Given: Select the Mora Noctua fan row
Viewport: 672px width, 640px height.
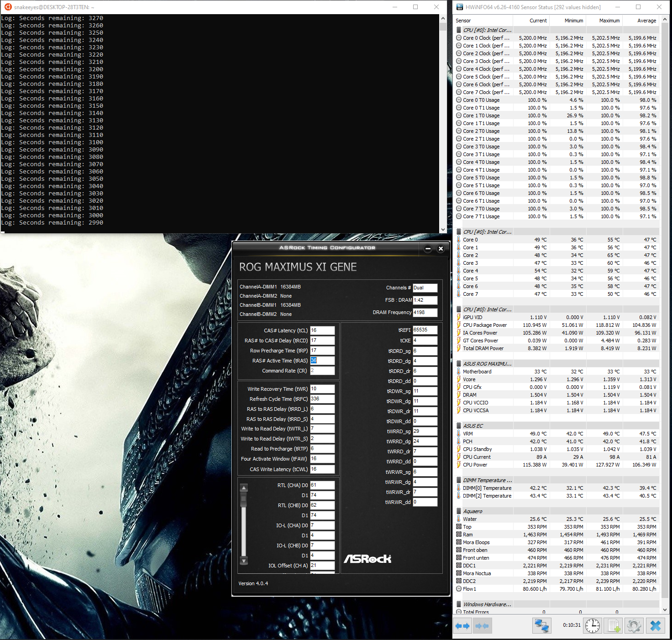Looking at the screenshot, I should click(x=556, y=573).
